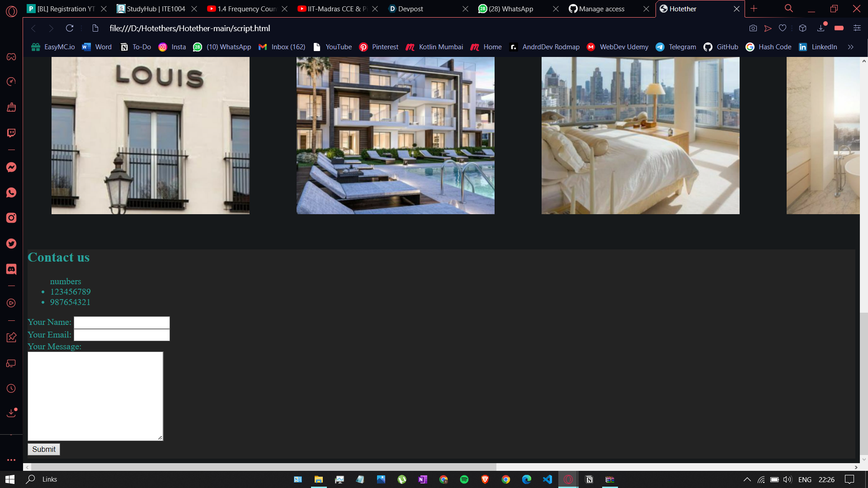This screenshot has height=488, width=868.
Task: Open Twitch icon in sidebar
Action: pos(11,133)
